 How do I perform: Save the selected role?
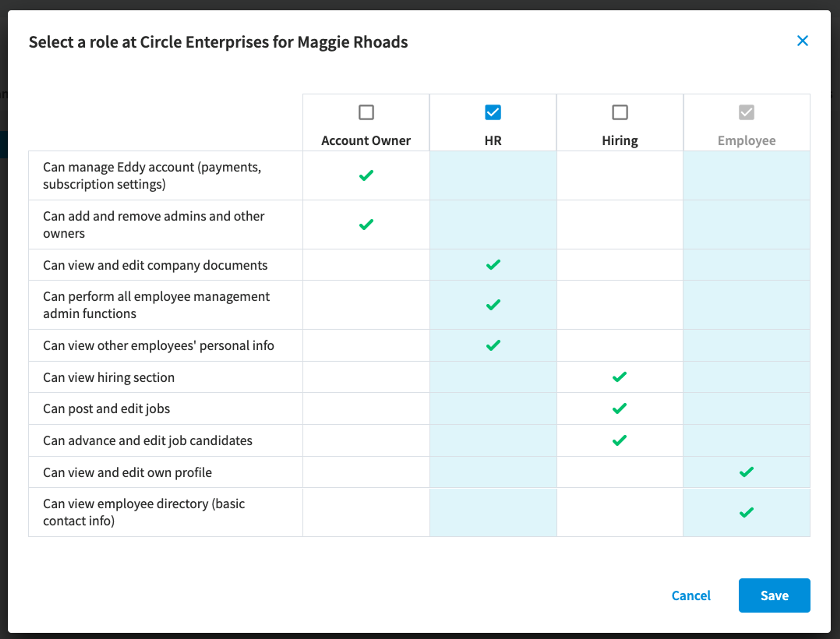tap(774, 595)
